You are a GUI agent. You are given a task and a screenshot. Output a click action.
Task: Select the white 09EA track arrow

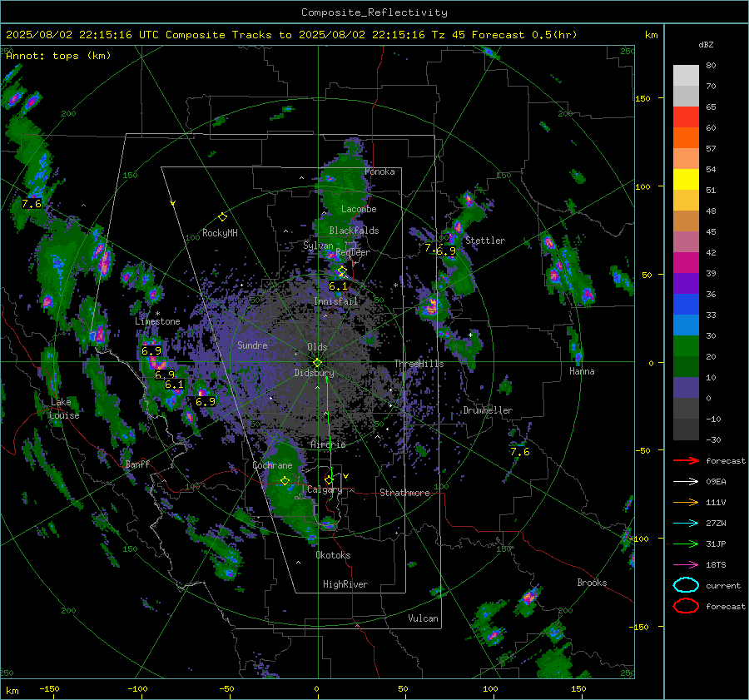point(686,482)
